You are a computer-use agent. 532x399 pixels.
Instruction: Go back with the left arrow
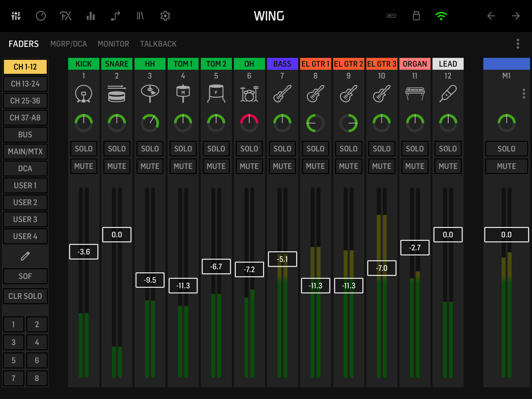click(491, 16)
